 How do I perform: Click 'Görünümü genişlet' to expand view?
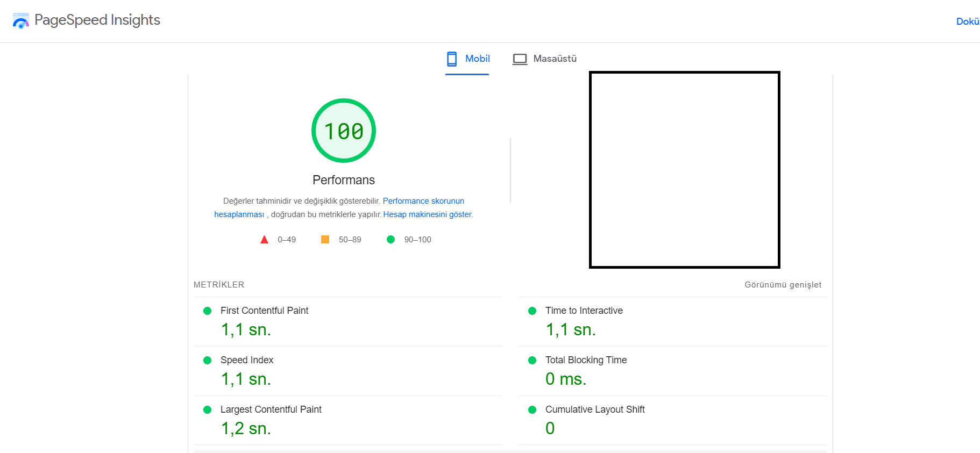(x=783, y=285)
